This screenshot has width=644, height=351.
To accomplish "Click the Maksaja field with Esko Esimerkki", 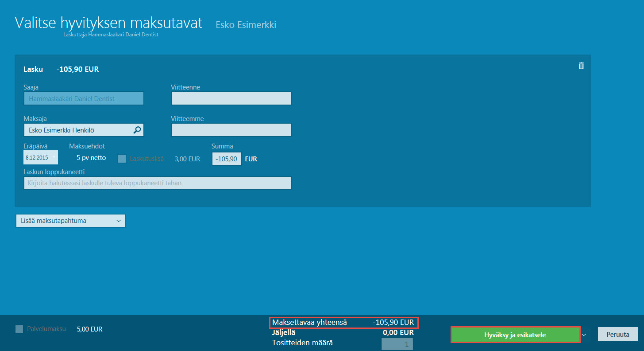I will click(84, 130).
